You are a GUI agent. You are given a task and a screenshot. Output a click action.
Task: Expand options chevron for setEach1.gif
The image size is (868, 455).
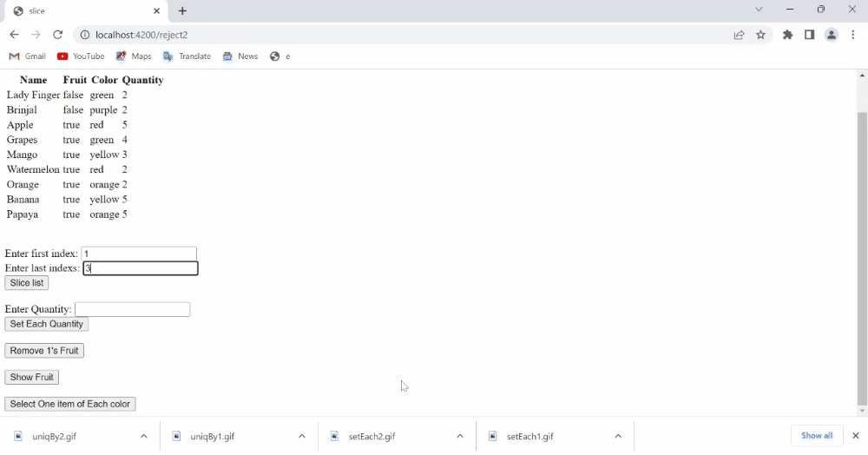[618, 436]
